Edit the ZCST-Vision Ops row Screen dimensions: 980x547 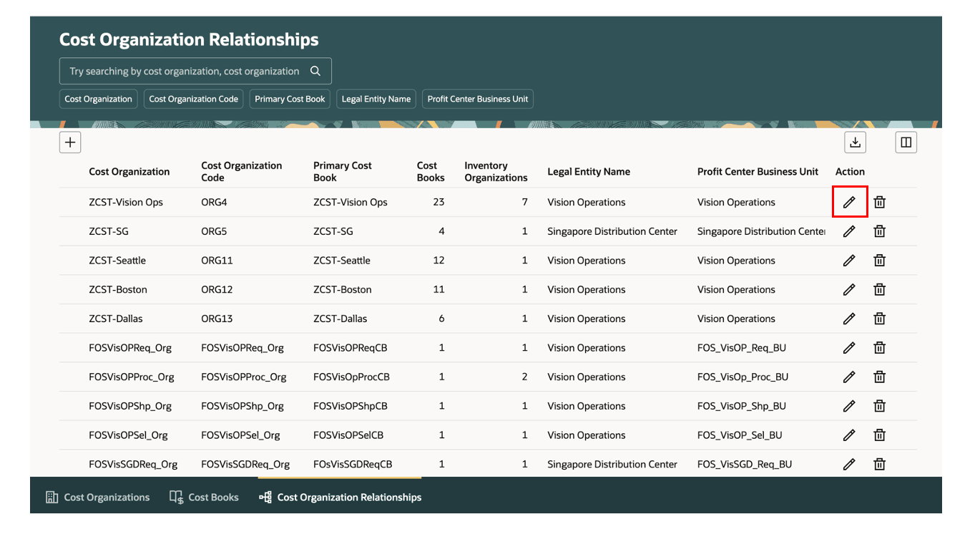(x=849, y=202)
